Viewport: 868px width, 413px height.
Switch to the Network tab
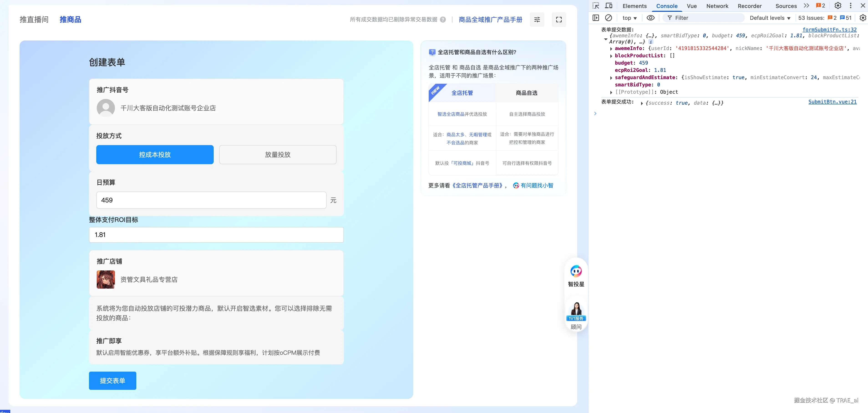pyautogui.click(x=717, y=6)
